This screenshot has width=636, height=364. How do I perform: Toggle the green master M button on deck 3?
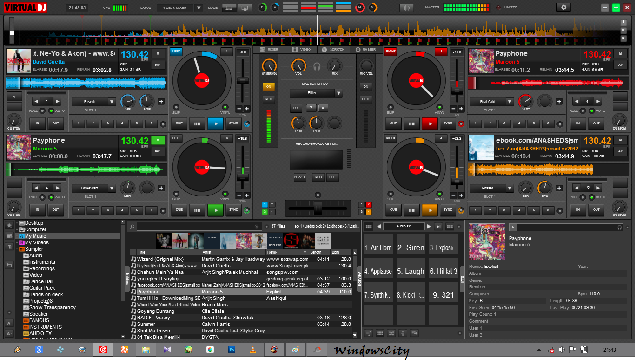click(158, 140)
